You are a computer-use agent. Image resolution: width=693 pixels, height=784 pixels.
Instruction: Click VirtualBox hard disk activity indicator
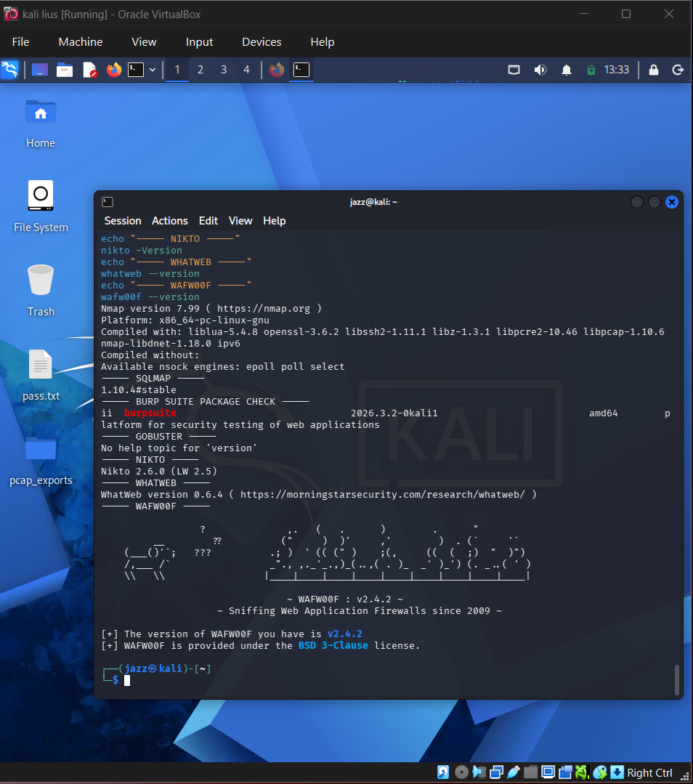pos(443,772)
